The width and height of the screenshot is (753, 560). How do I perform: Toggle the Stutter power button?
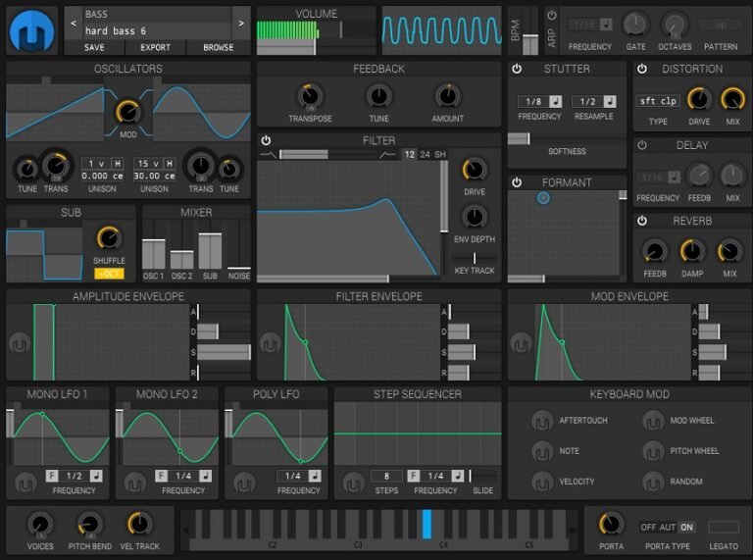(x=517, y=69)
